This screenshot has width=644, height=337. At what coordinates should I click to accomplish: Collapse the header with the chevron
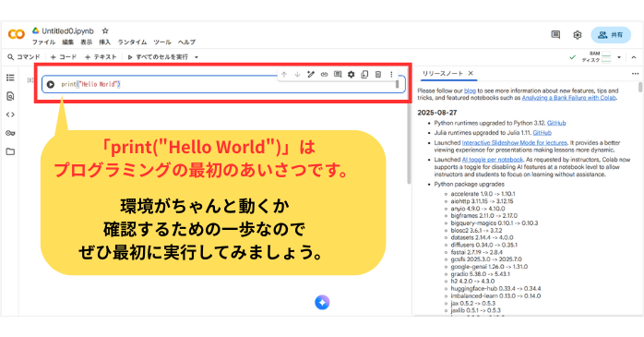634,57
